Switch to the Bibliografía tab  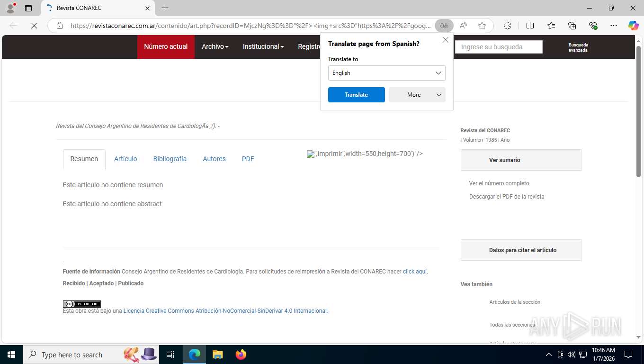click(x=170, y=159)
